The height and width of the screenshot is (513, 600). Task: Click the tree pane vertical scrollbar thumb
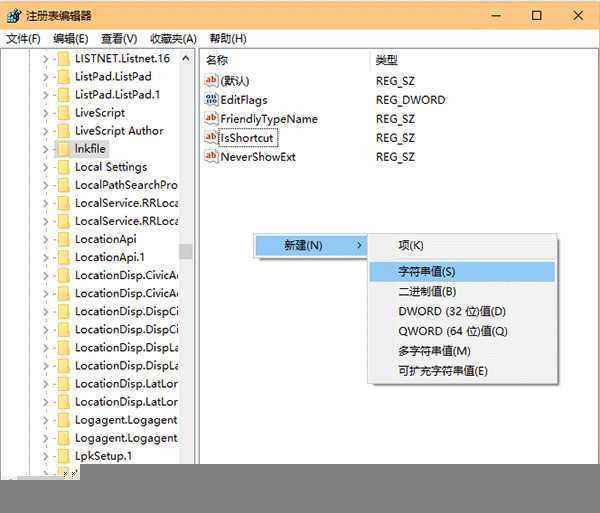186,251
